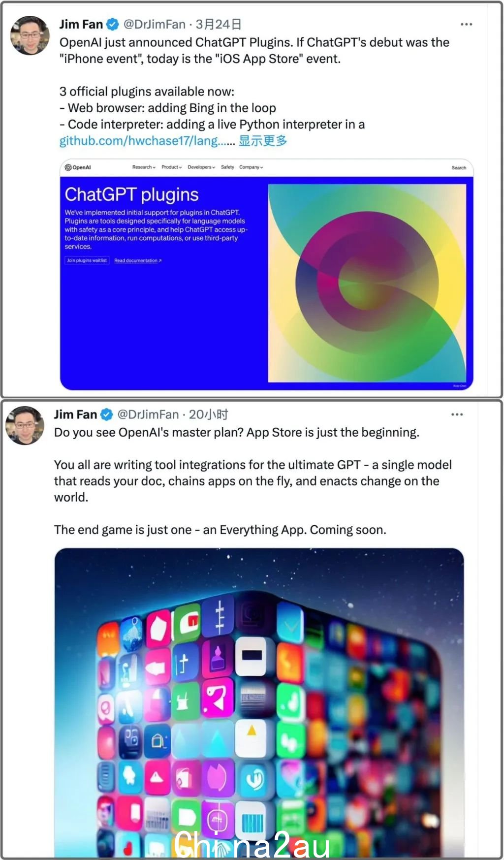Click the Join plugins waitlist button
Viewport: 504px width, 860px height.
tap(87, 260)
